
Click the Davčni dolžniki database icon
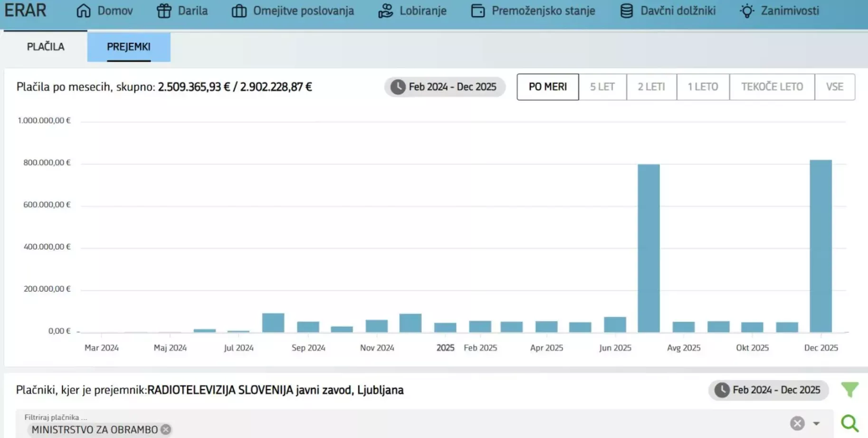[x=627, y=11]
